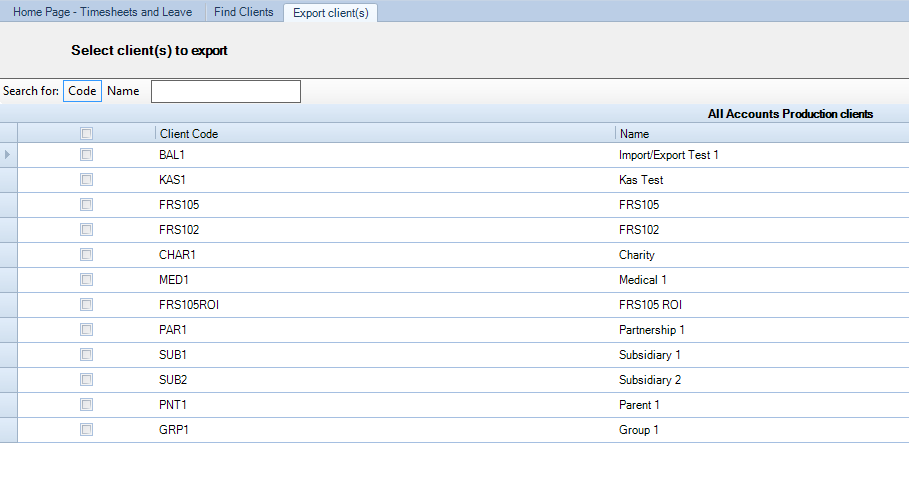Click name Charity
Image resolution: width=909 pixels, height=481 pixels.
coord(637,255)
